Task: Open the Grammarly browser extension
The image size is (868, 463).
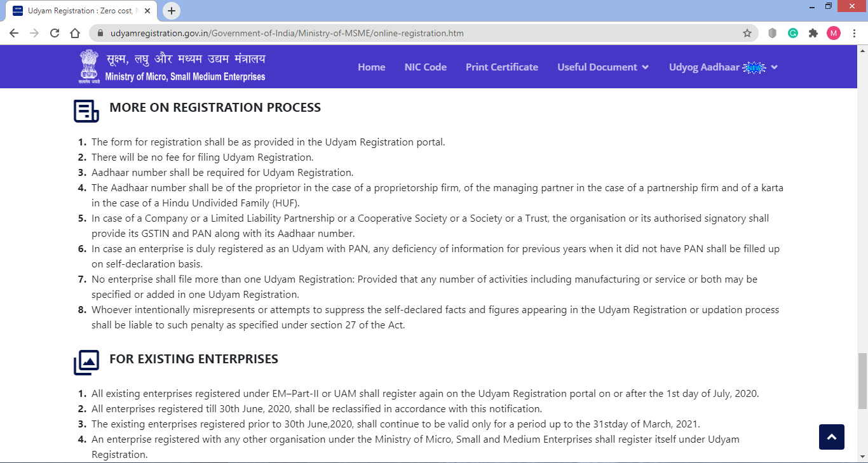Action: point(792,32)
